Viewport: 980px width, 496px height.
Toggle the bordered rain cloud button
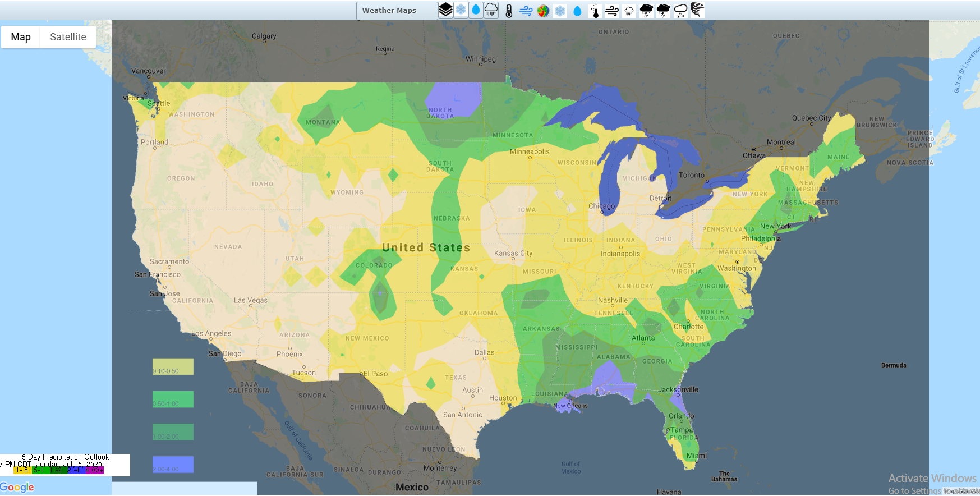pos(491,10)
